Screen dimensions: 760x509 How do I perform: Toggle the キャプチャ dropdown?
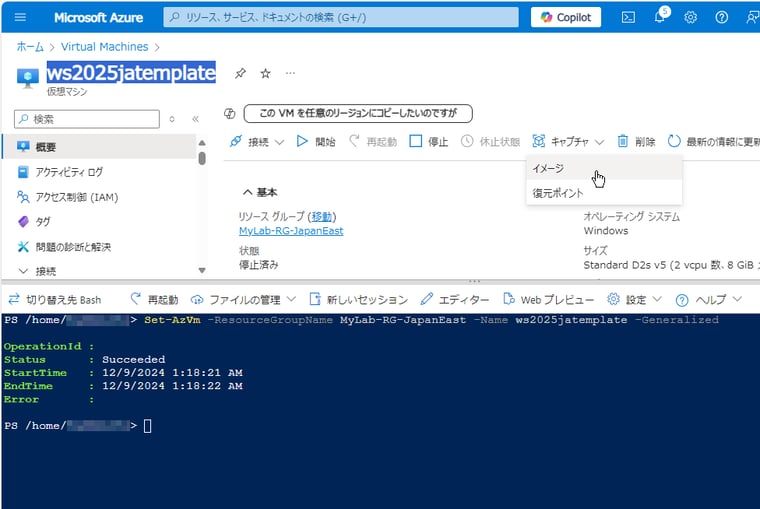click(568, 142)
